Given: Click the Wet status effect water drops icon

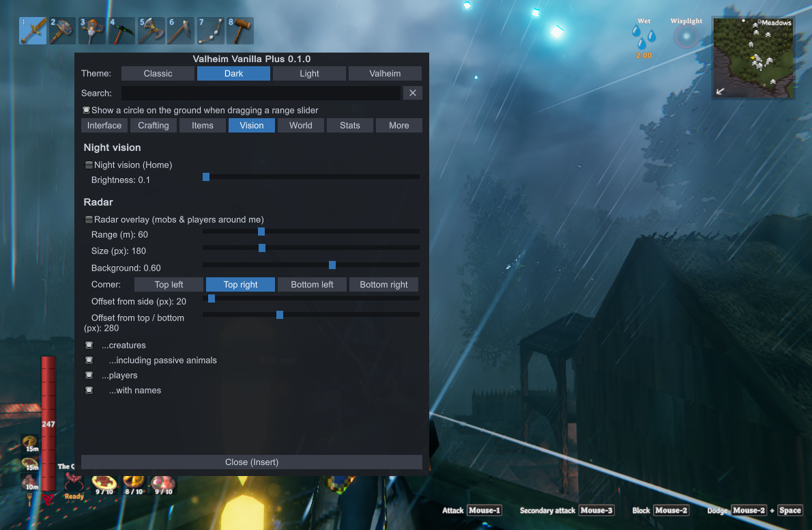Looking at the screenshot, I should pos(643,38).
